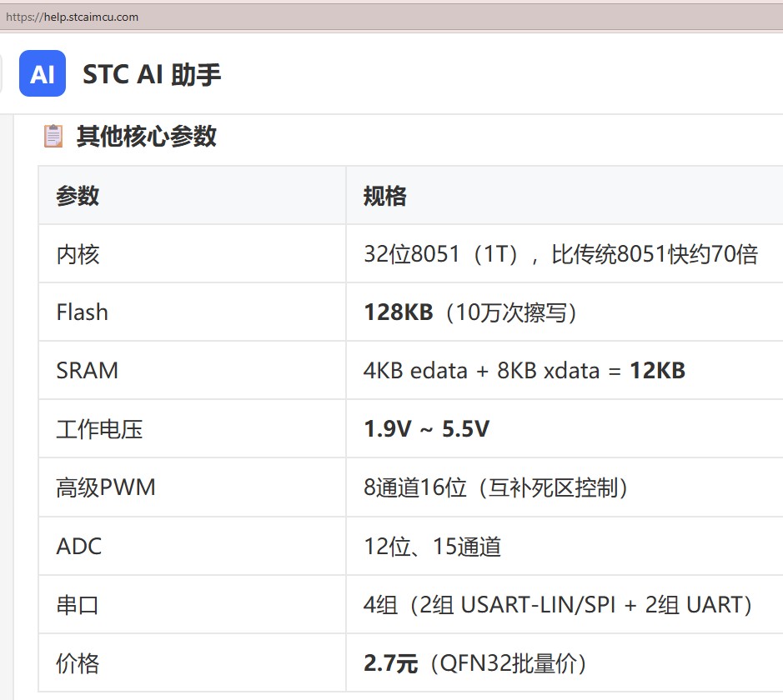The height and width of the screenshot is (700, 783).
Task: Select the Flash parameter cell
Action: click(x=193, y=312)
